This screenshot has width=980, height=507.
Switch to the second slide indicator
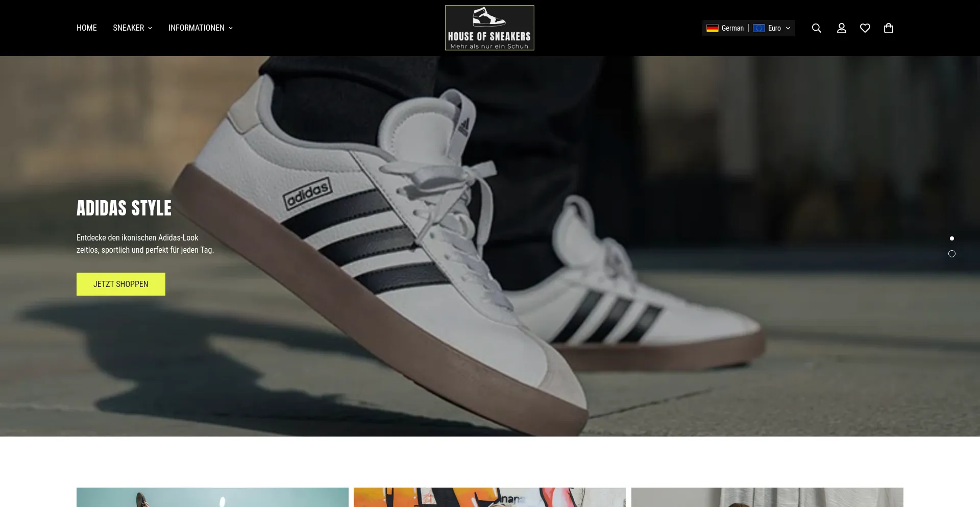tap(952, 254)
